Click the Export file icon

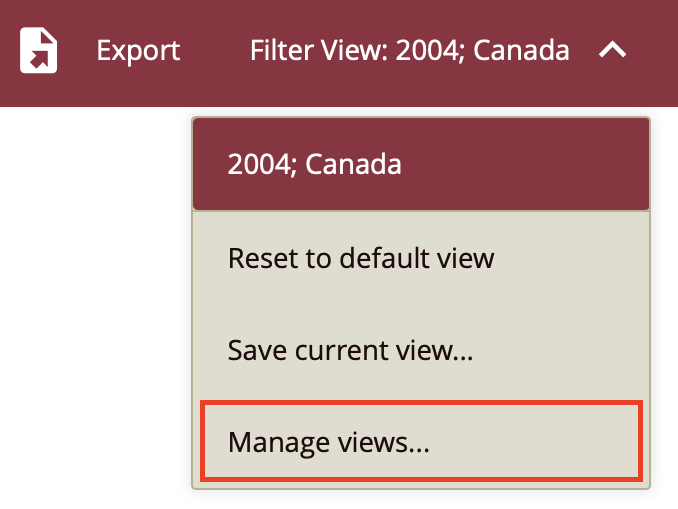click(x=38, y=51)
